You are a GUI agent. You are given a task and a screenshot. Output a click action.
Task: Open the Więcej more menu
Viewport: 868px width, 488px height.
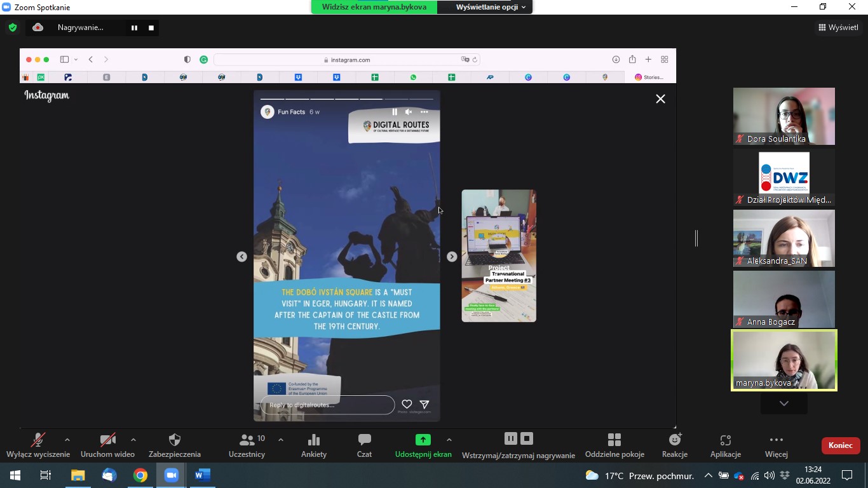[x=776, y=445]
